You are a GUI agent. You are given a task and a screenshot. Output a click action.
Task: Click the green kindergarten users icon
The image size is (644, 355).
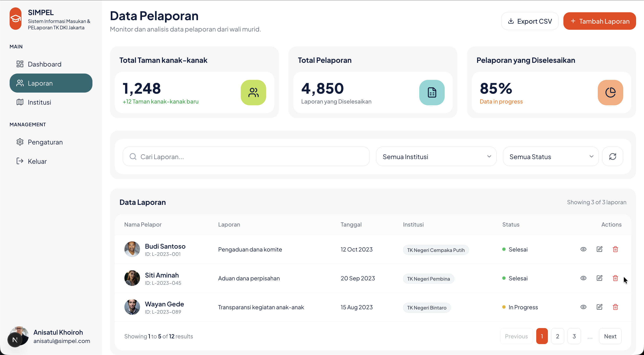[x=253, y=92]
